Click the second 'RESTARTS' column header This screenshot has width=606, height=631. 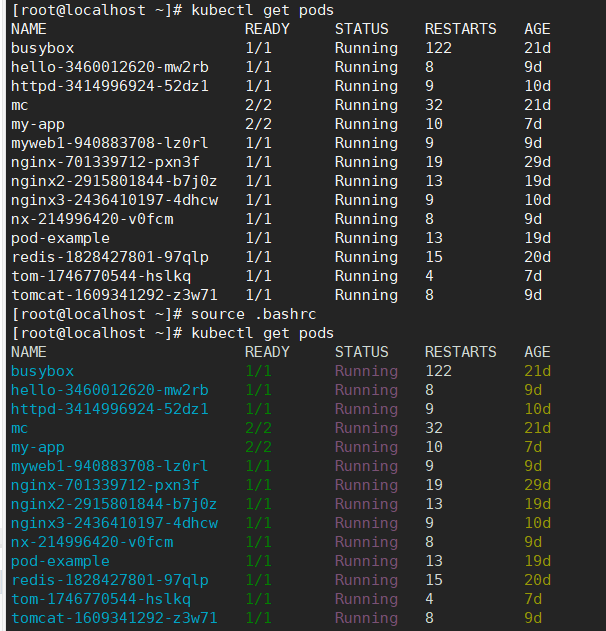coord(461,352)
